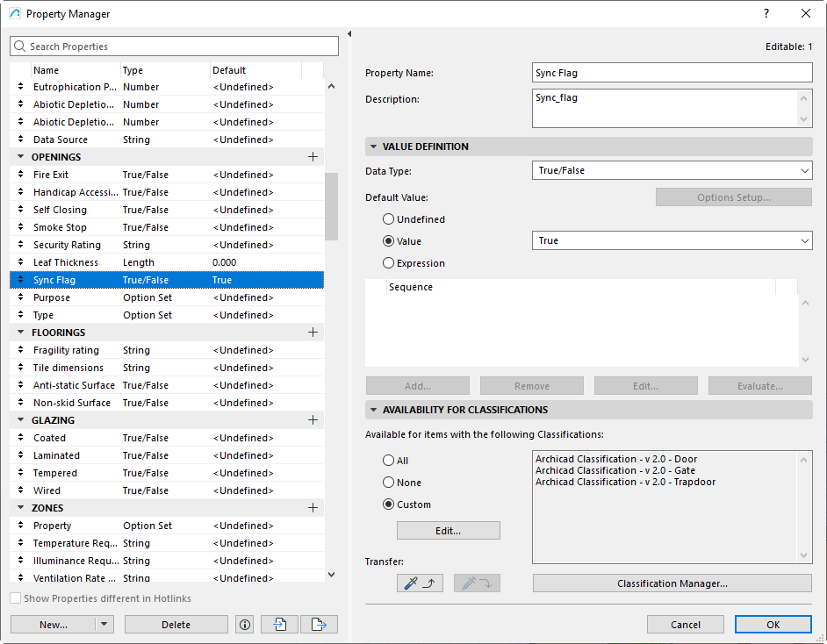Screen dimensions: 827x644
Task: Sort by the Default column header
Action: tap(255, 70)
